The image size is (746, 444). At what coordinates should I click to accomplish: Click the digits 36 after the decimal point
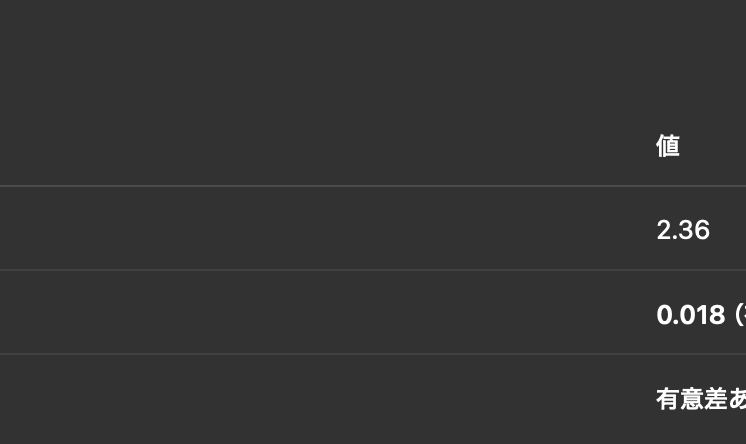pyautogui.click(x=696, y=230)
